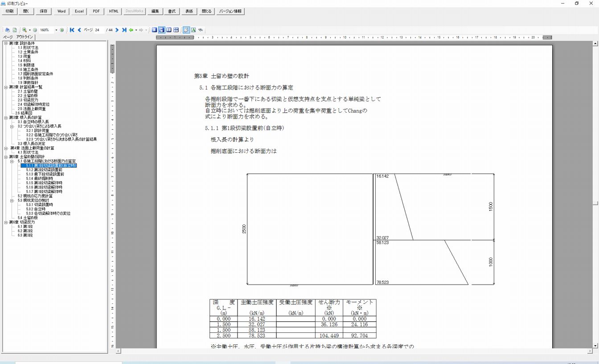Screen dimensions: 599x364
Task: Select 1.1 形状寸法 in outline
Action: pyautogui.click(x=28, y=48)
